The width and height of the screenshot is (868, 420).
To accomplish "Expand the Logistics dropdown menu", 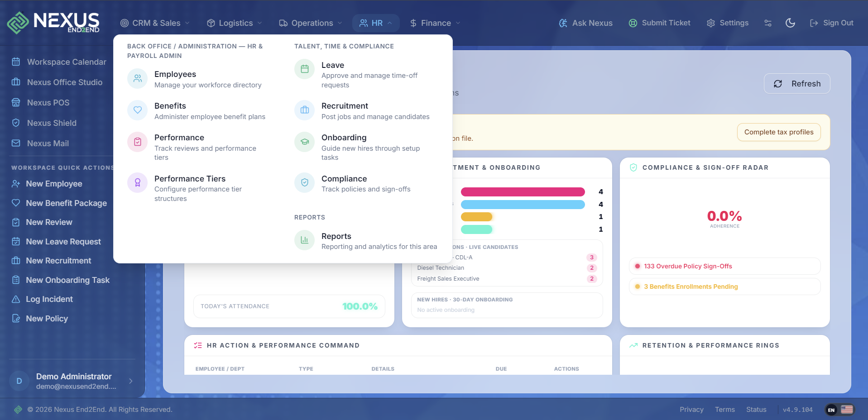I will tap(235, 23).
